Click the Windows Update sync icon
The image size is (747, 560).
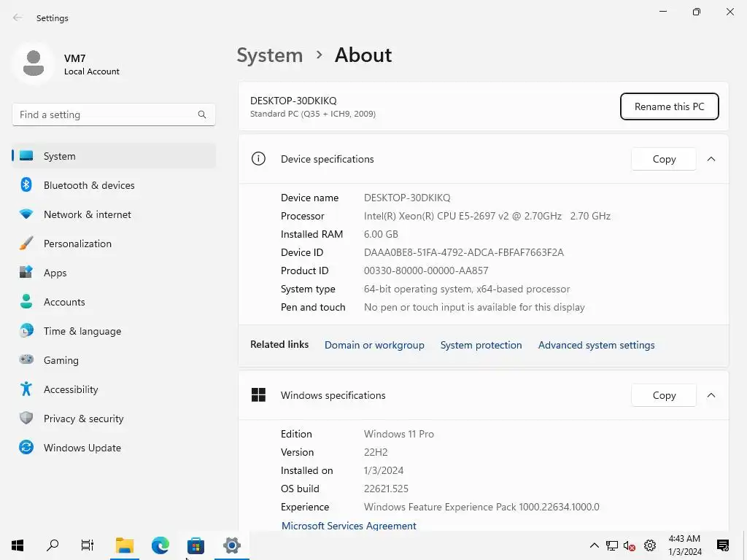click(26, 447)
